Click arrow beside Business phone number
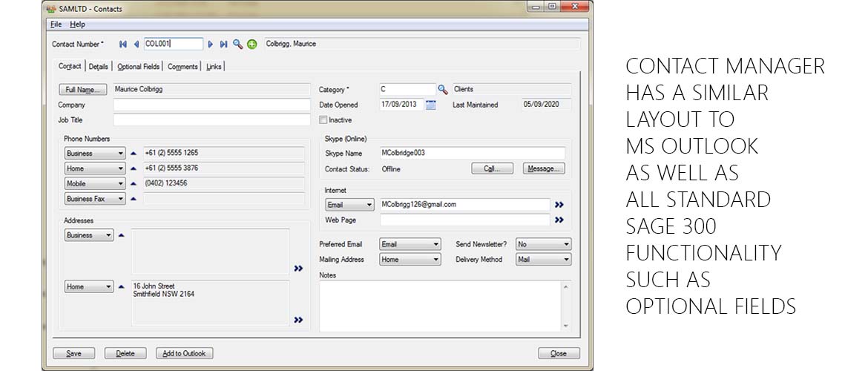868x371 pixels. point(133,154)
